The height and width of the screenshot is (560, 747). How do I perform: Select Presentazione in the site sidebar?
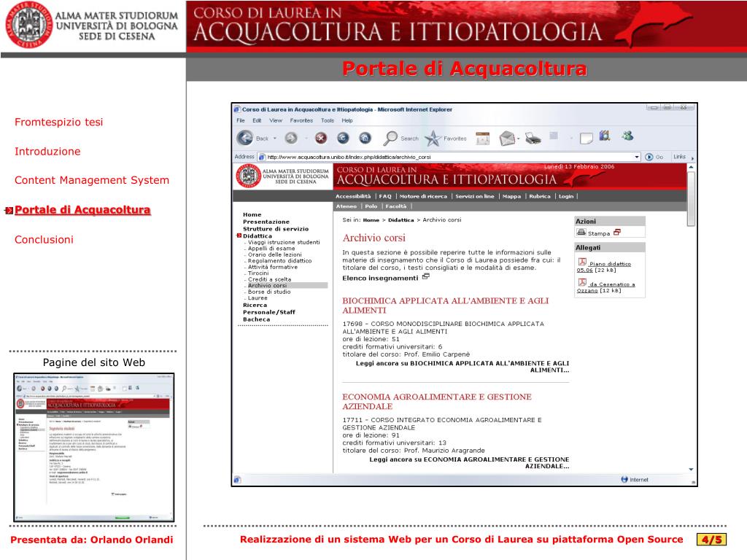point(266,222)
